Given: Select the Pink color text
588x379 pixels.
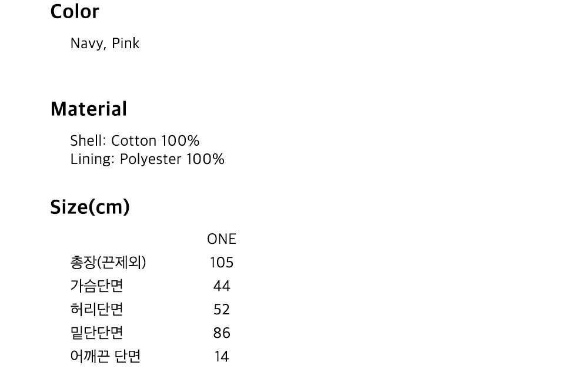Looking at the screenshot, I should tap(125, 43).
